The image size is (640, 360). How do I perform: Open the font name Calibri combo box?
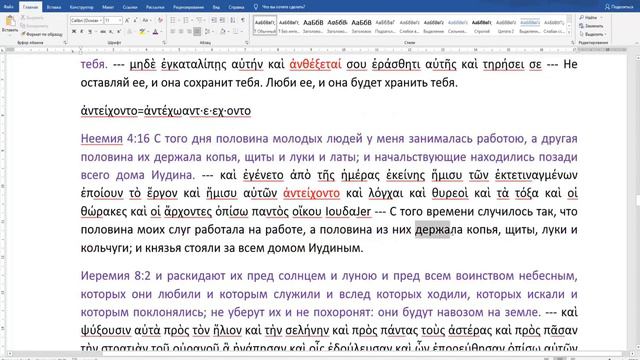(x=86, y=20)
